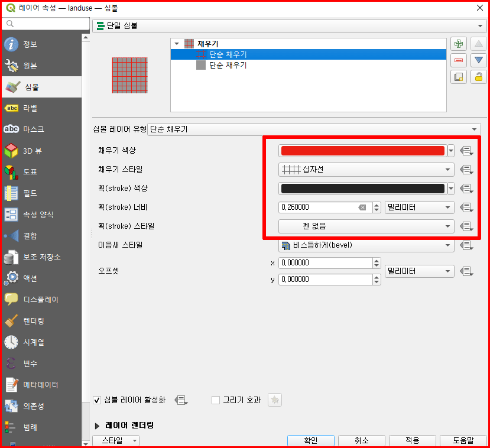Open the 도표 tab
This screenshot has width=490, height=448.
(41, 172)
